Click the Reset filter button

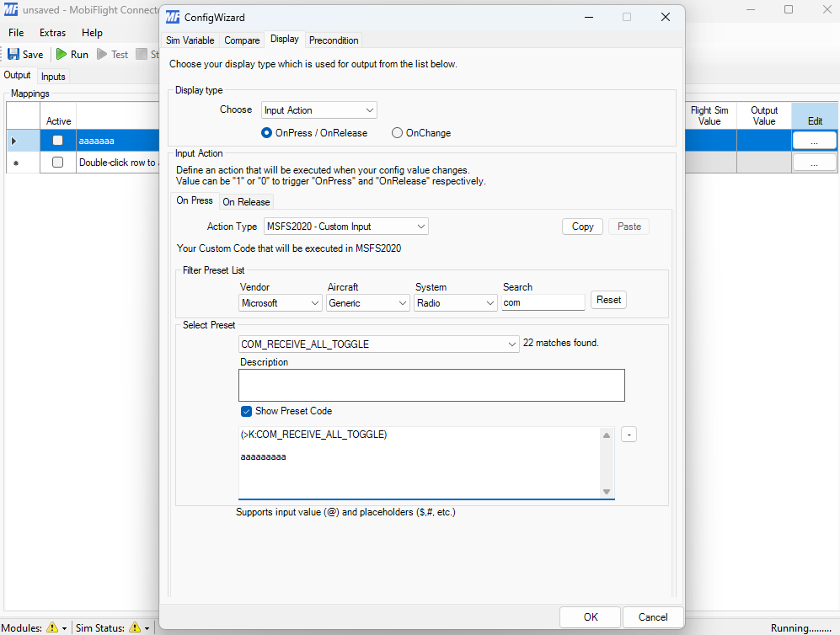point(608,300)
